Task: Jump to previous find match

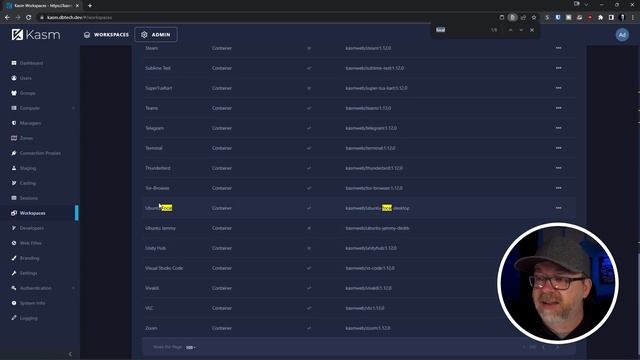Action: 510,30
